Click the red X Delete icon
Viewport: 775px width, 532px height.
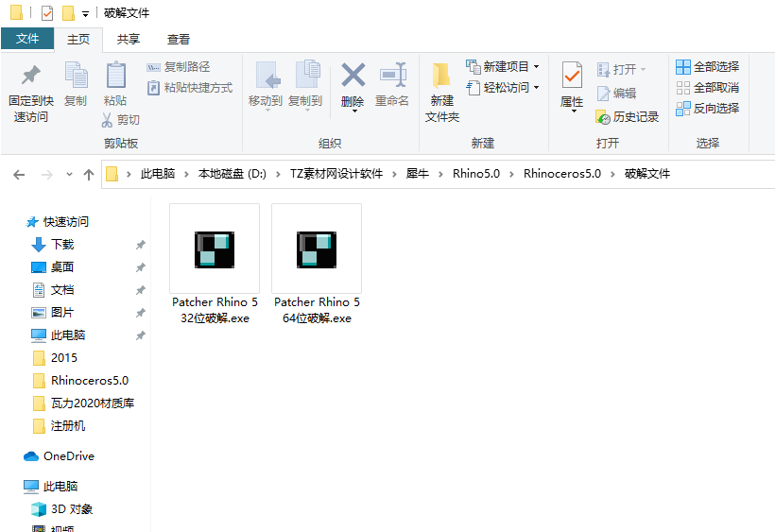tap(353, 75)
